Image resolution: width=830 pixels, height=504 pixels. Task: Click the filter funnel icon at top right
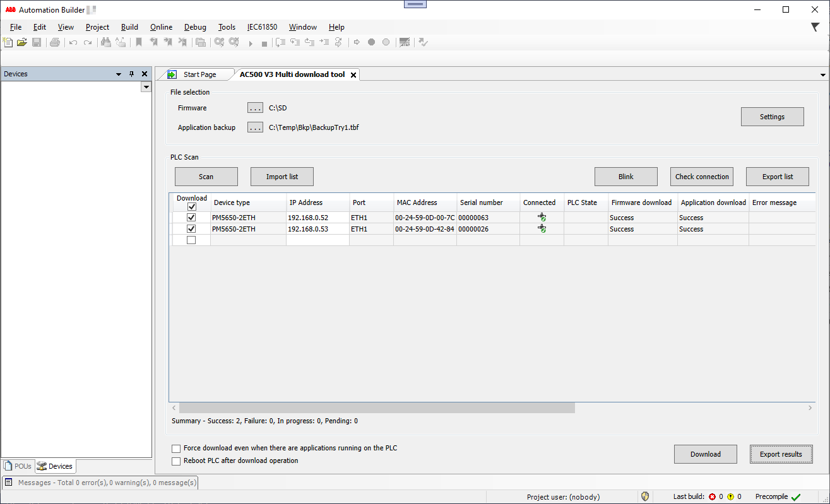tap(815, 27)
